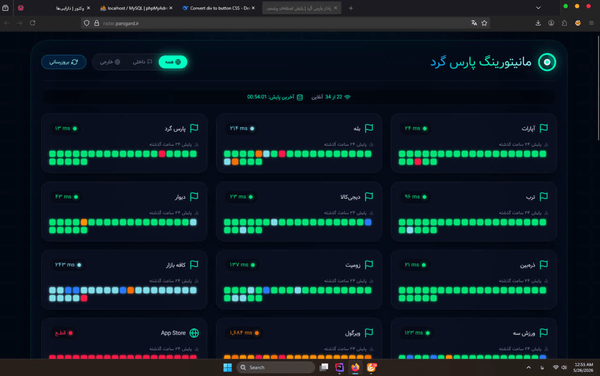Viewport: 600px width, 376px height.
Task: Select the همه filter pill
Action: coord(173,62)
